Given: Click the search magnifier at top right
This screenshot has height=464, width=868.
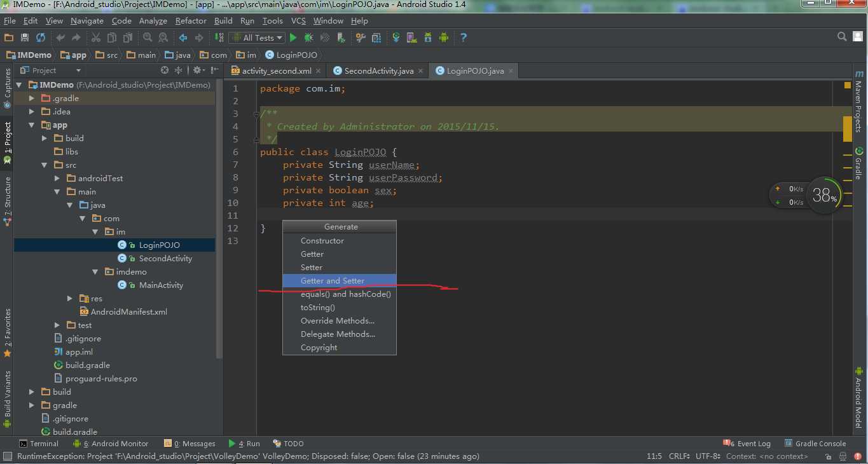Looking at the screenshot, I should pyautogui.click(x=842, y=38).
